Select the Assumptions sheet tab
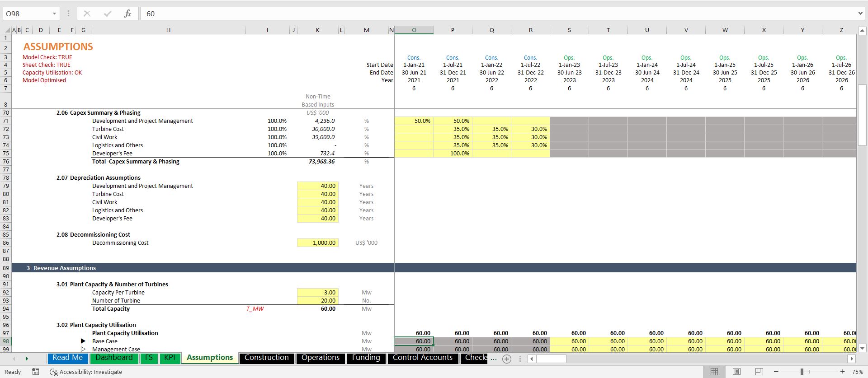This screenshot has height=378, width=868. 210,358
